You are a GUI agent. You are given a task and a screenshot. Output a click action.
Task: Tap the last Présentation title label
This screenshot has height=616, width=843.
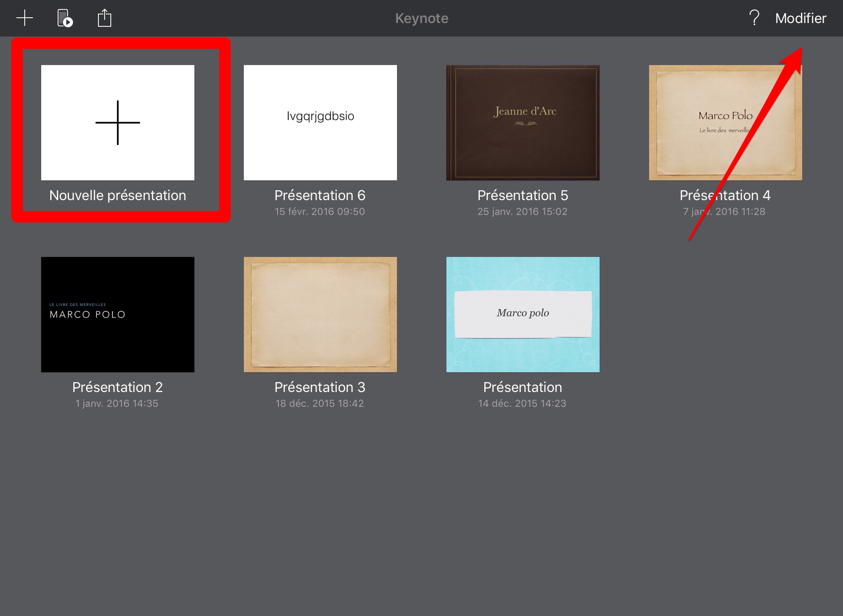[x=523, y=387]
